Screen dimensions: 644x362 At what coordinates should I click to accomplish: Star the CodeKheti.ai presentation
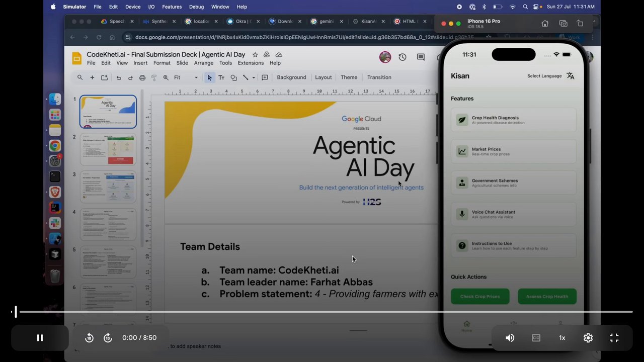pos(255,55)
